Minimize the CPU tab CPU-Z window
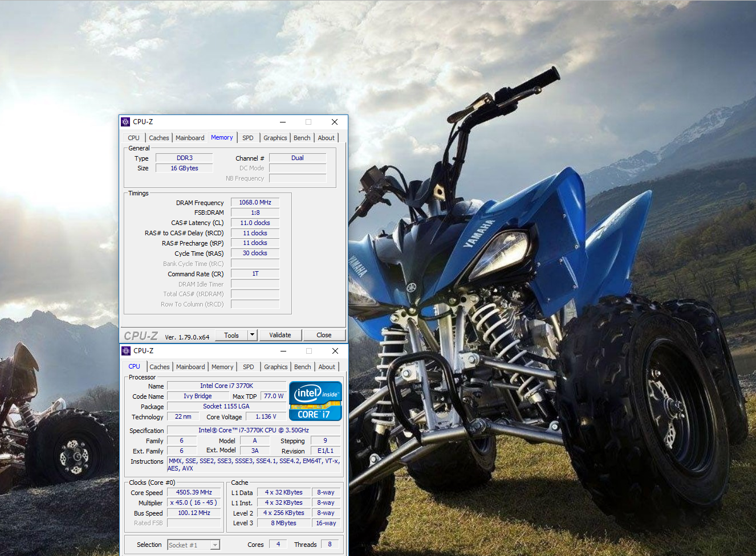756x556 pixels. click(x=283, y=351)
